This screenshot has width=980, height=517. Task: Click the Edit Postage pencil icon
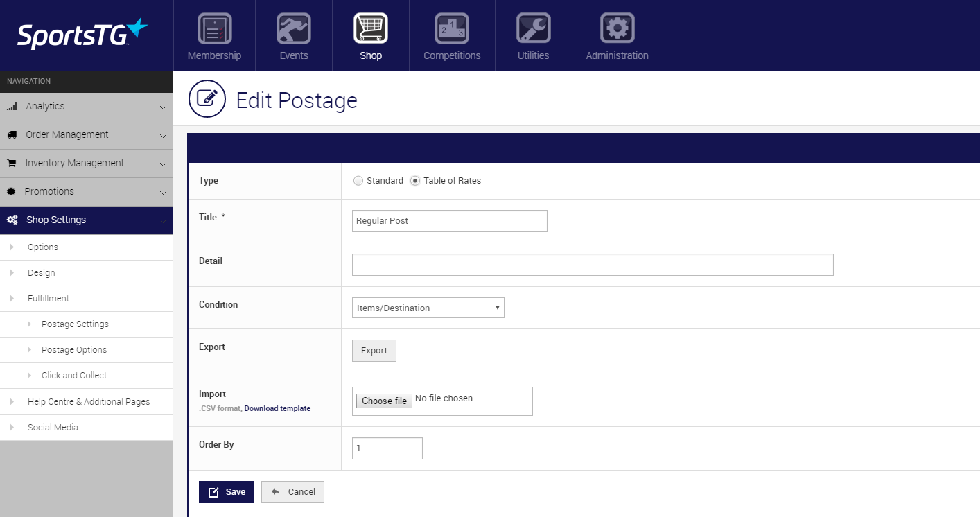207,98
